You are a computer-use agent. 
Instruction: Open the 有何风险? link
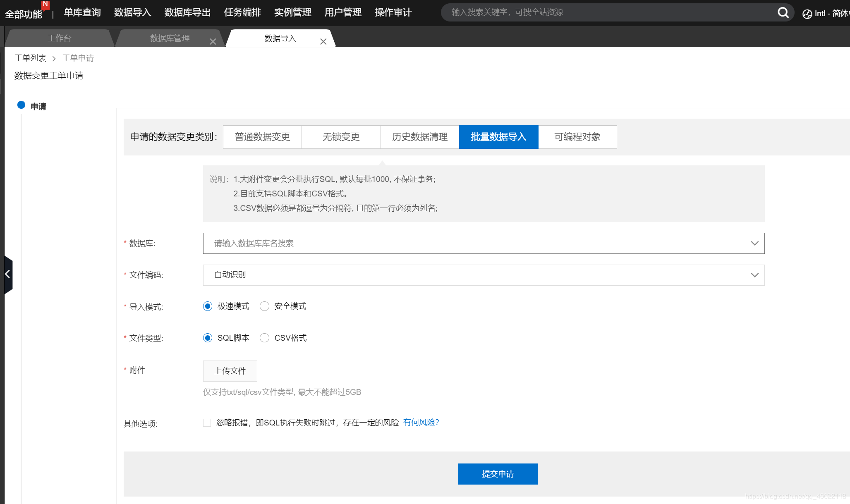coord(421,422)
